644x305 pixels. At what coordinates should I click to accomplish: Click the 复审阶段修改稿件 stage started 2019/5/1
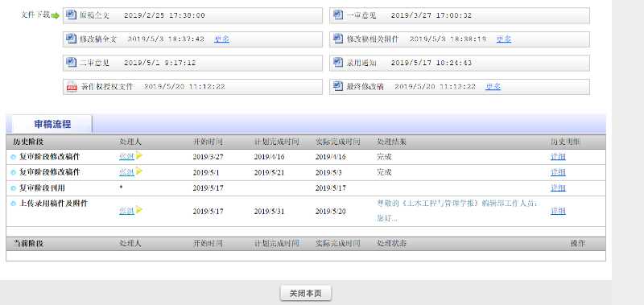50,172
